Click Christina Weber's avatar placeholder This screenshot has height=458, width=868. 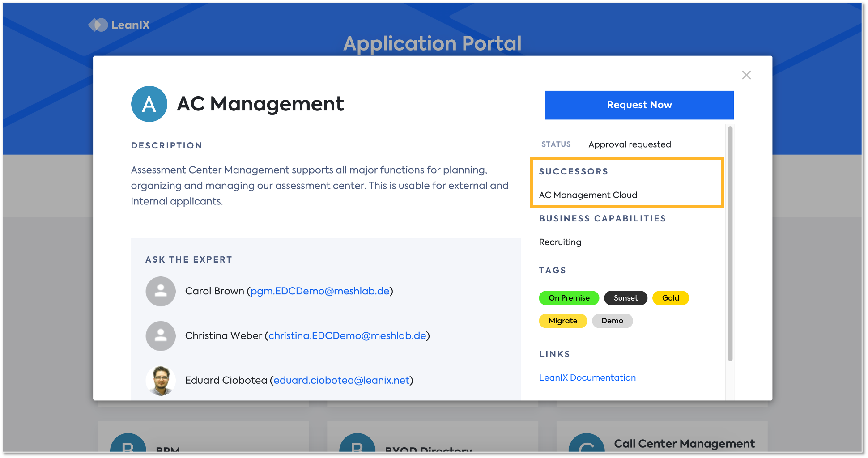[x=161, y=336]
